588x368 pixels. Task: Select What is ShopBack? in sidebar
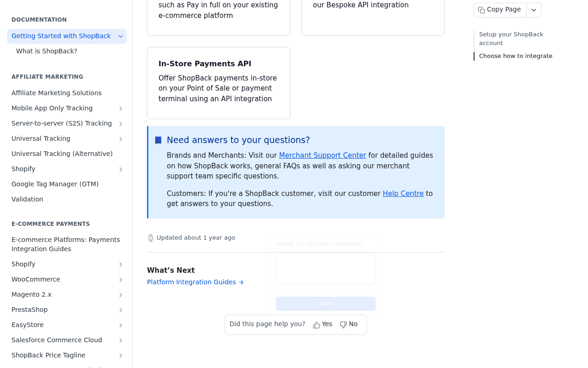click(46, 51)
